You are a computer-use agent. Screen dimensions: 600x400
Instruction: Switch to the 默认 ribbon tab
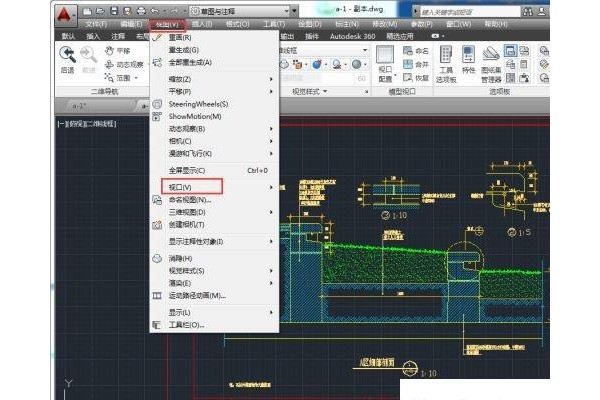[x=68, y=36]
